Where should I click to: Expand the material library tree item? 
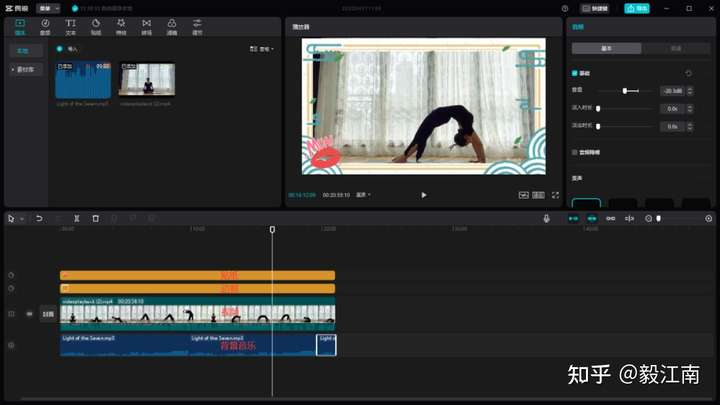click(26, 69)
